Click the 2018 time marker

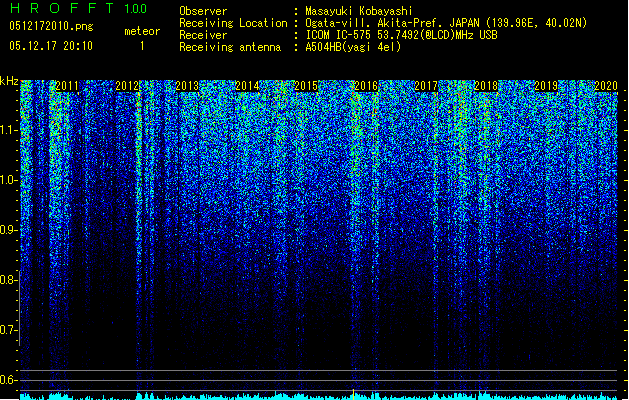pyautogui.click(x=486, y=86)
